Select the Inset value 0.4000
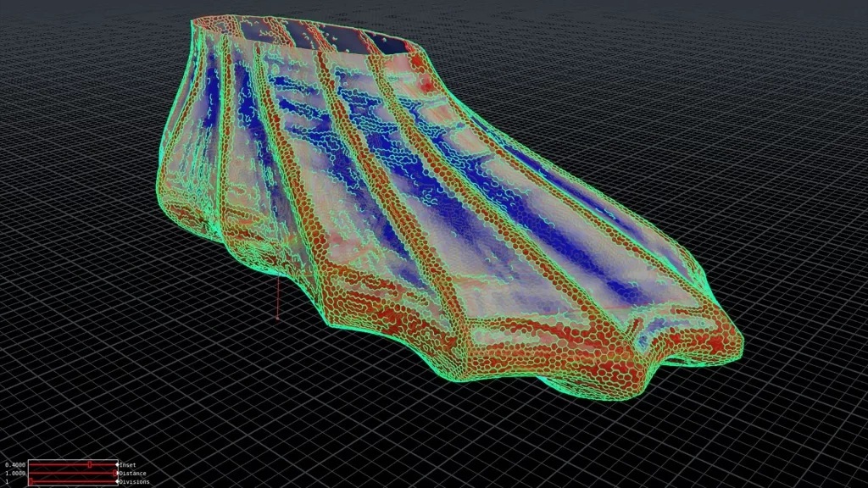The width and height of the screenshot is (868, 488). click(14, 464)
